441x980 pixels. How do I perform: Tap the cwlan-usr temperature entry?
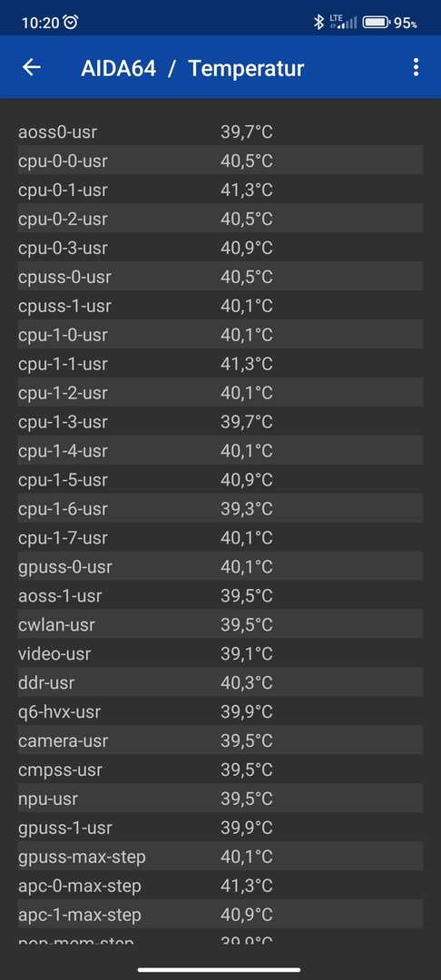tap(220, 625)
